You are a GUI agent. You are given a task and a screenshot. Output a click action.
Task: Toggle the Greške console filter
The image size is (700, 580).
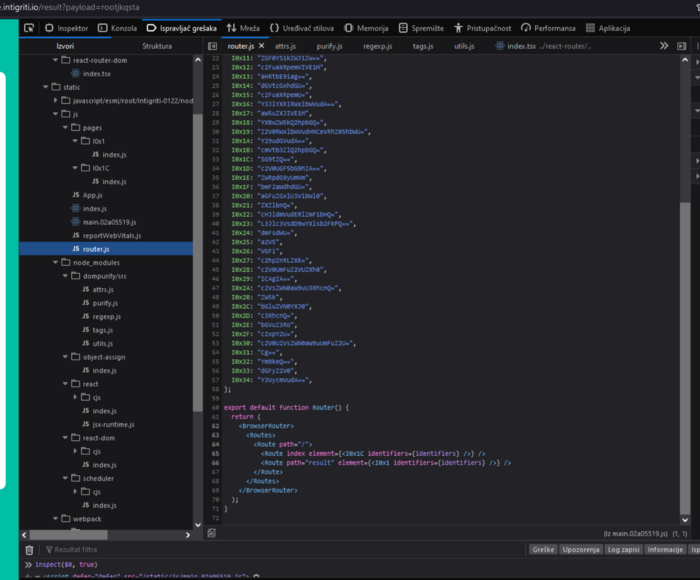pyautogui.click(x=543, y=549)
